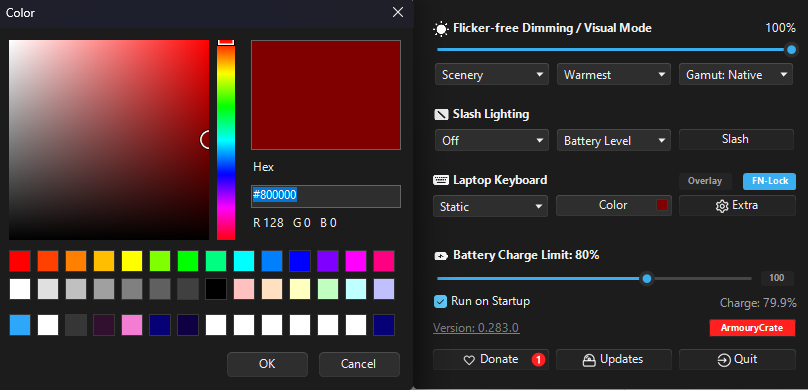Select the lavender pastel swatch
This screenshot has width=808, height=390.
(384, 289)
